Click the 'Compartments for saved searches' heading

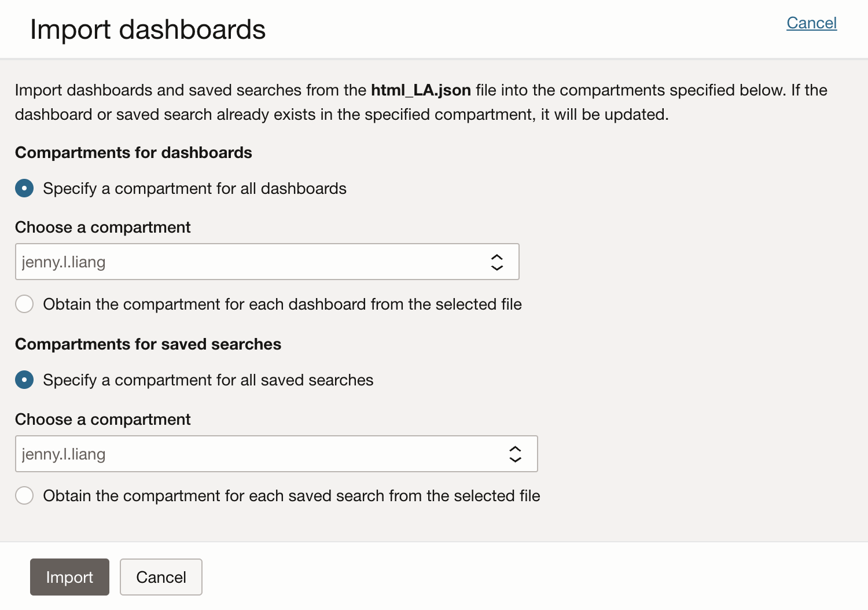pos(148,344)
